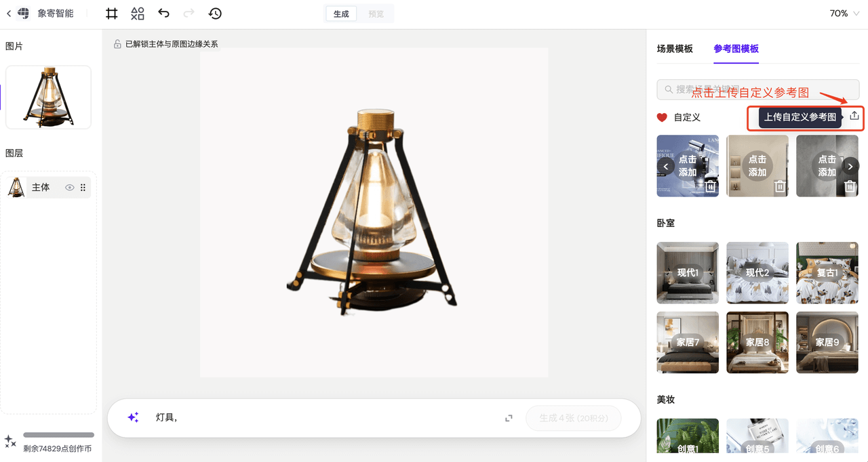Click into the 灯具 prompt field
The width and height of the screenshot is (868, 462).
click(x=325, y=417)
